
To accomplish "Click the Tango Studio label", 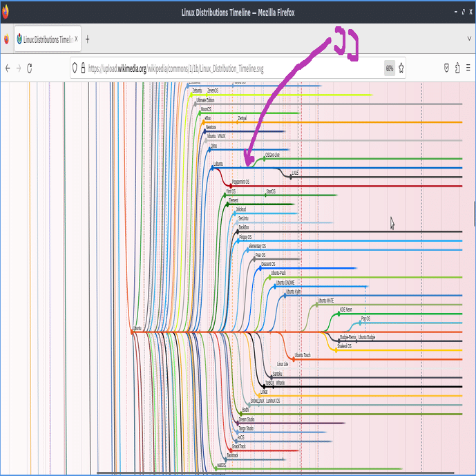I will [246, 428].
